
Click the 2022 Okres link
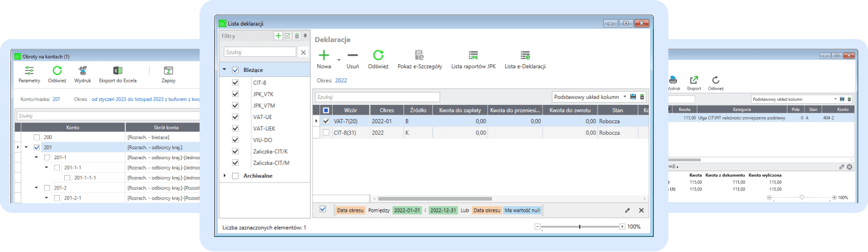[341, 80]
